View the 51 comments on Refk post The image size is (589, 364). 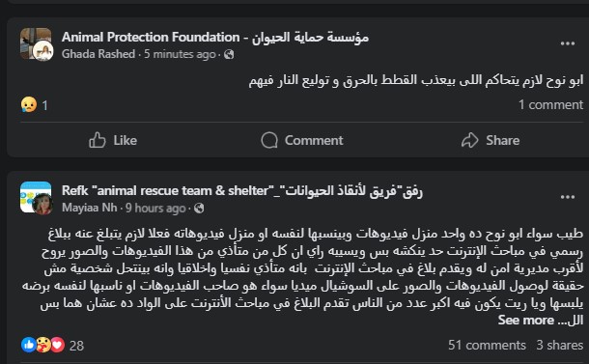click(x=487, y=345)
